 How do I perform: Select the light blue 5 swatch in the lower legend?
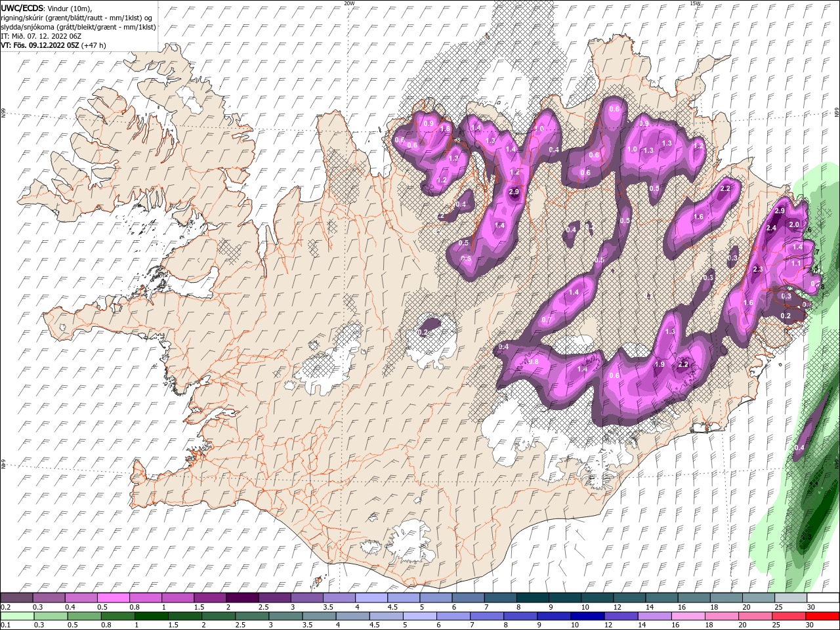(419, 616)
